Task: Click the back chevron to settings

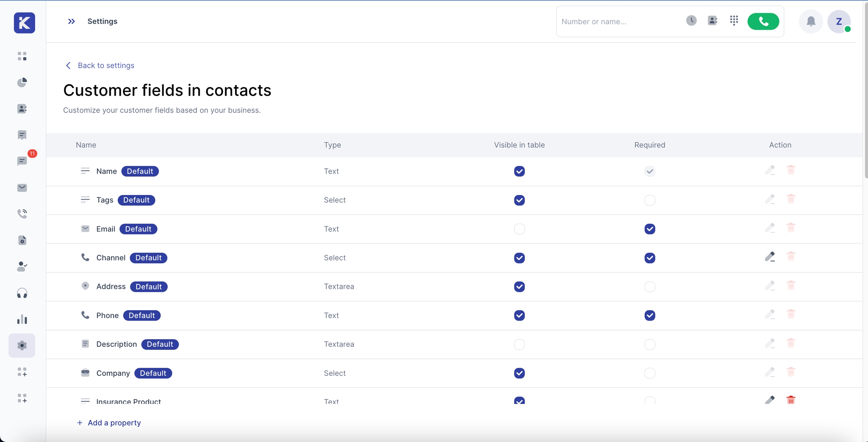Action: coord(68,66)
